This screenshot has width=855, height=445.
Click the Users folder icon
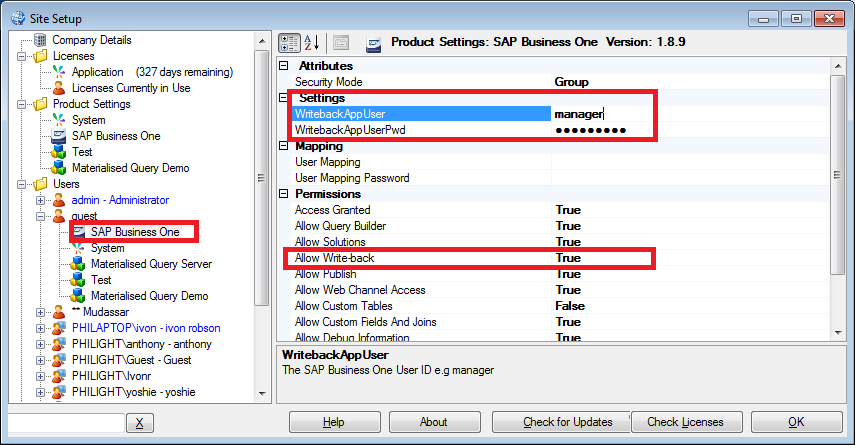coord(40,184)
